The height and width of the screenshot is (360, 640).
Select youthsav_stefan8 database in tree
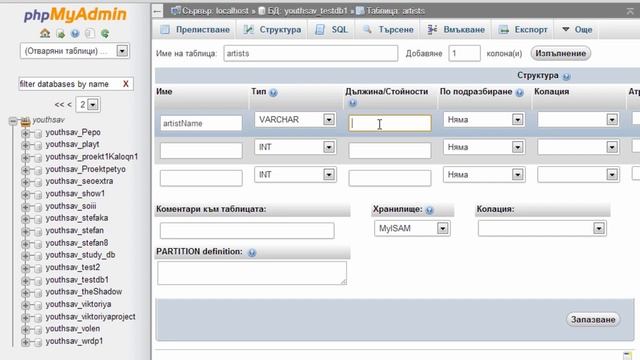[x=77, y=242]
